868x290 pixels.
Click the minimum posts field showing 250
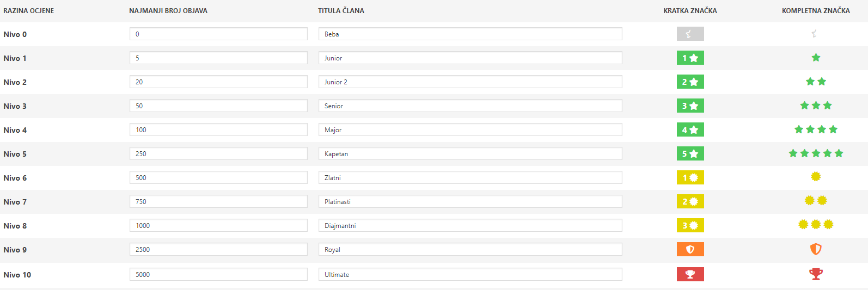pos(218,154)
